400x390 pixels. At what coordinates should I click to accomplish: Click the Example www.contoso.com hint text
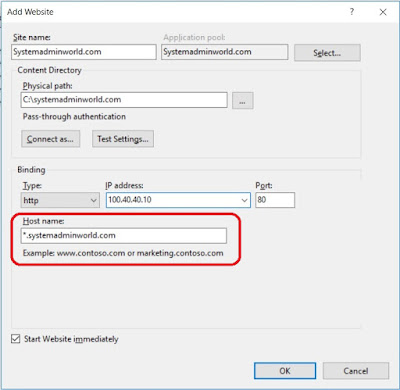(123, 253)
